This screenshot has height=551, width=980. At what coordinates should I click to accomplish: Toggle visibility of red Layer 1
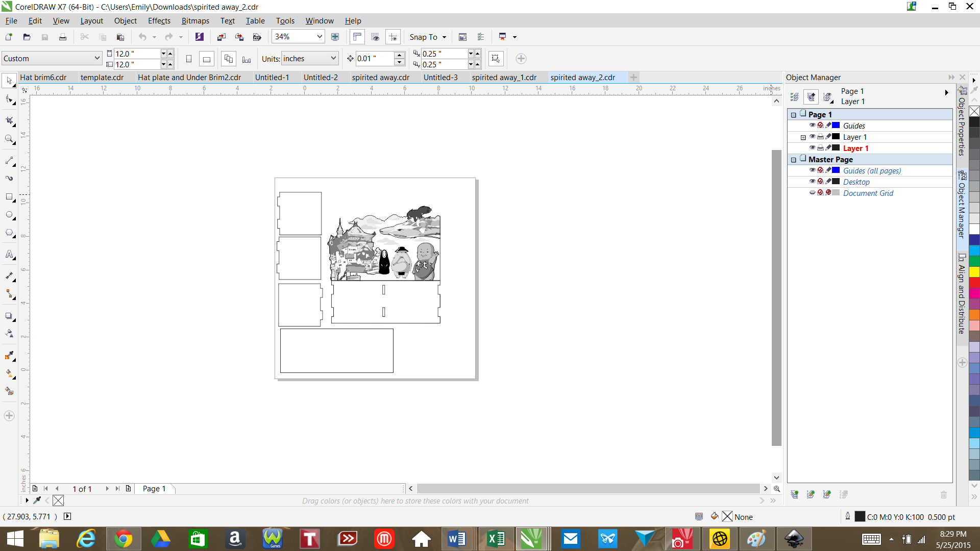(x=812, y=148)
